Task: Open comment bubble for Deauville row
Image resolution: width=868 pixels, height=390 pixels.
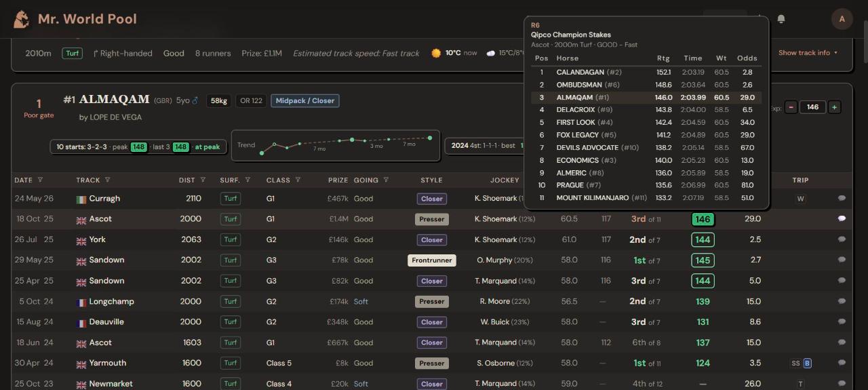Action: click(x=842, y=322)
